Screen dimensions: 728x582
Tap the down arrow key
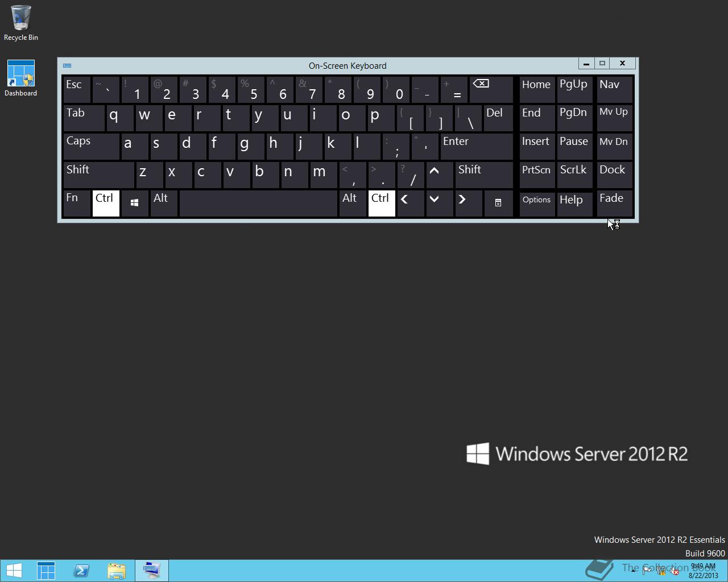[440, 203]
